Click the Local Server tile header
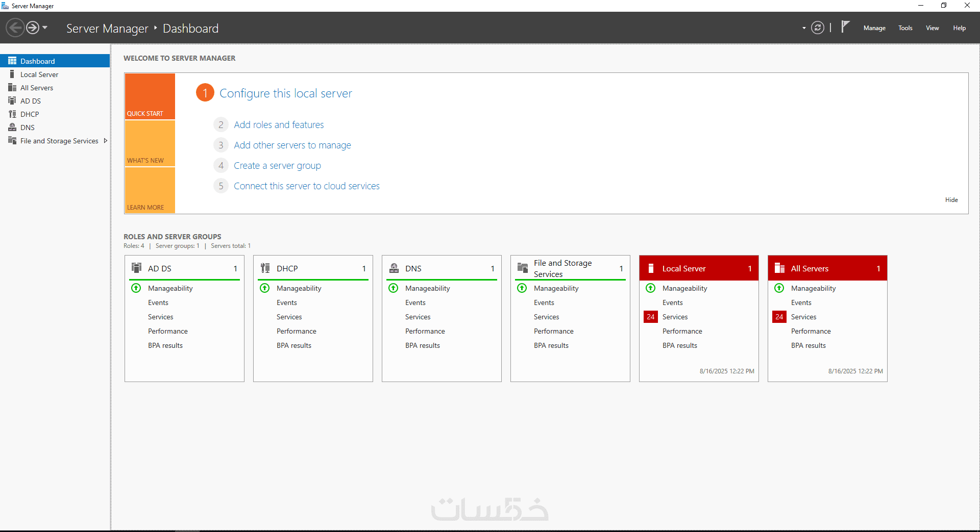Screen dimensions: 980x532 [x=699, y=268]
